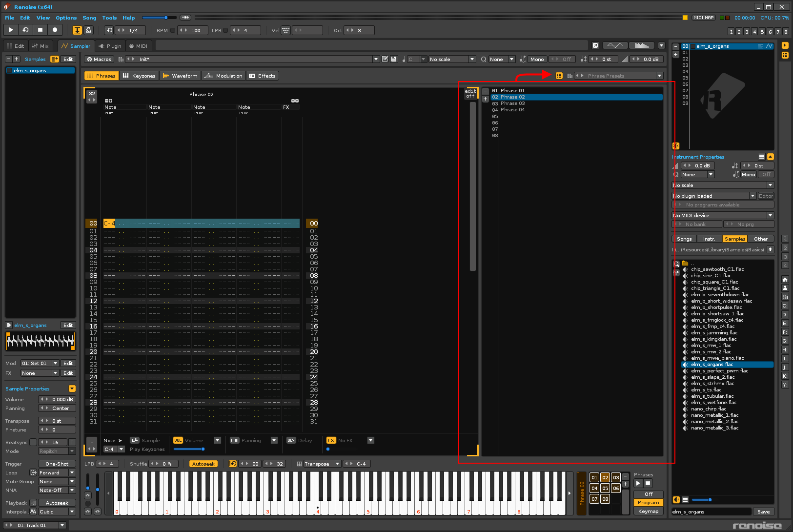Toggle pattern follow icon in transport
This screenshot has width=793, height=532.
[x=77, y=30]
